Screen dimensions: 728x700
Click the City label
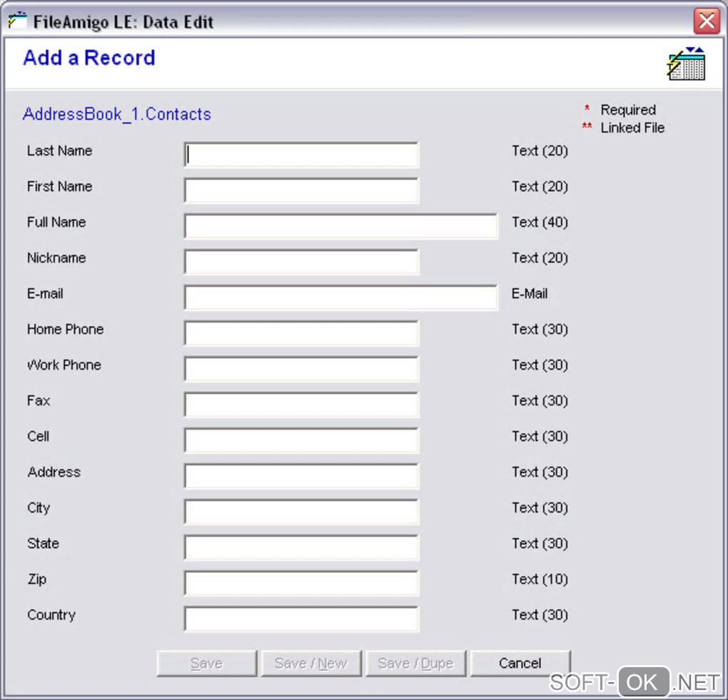(x=39, y=508)
